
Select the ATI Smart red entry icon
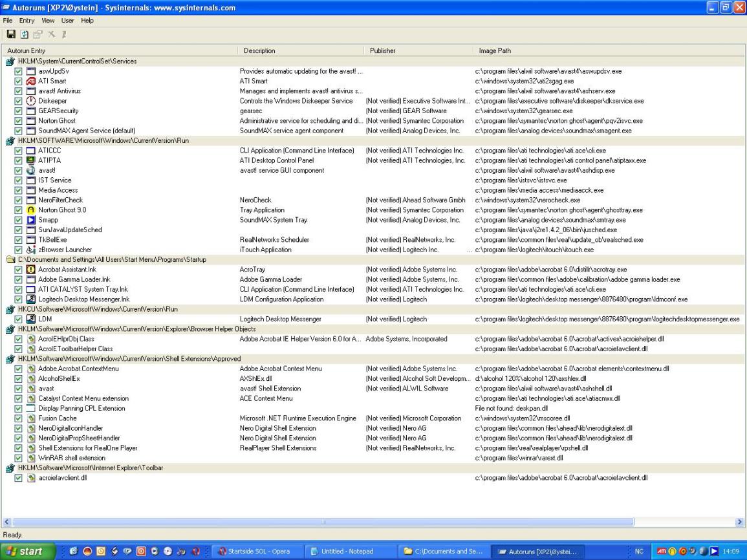(31, 81)
